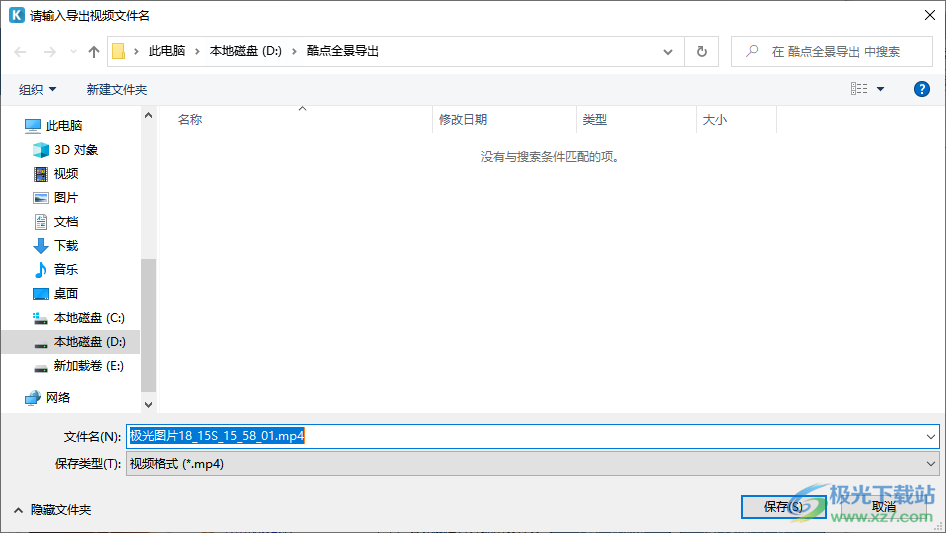Viewport: 946px width, 533px height.
Task: Sort by 大小 column header
Action: [x=715, y=120]
